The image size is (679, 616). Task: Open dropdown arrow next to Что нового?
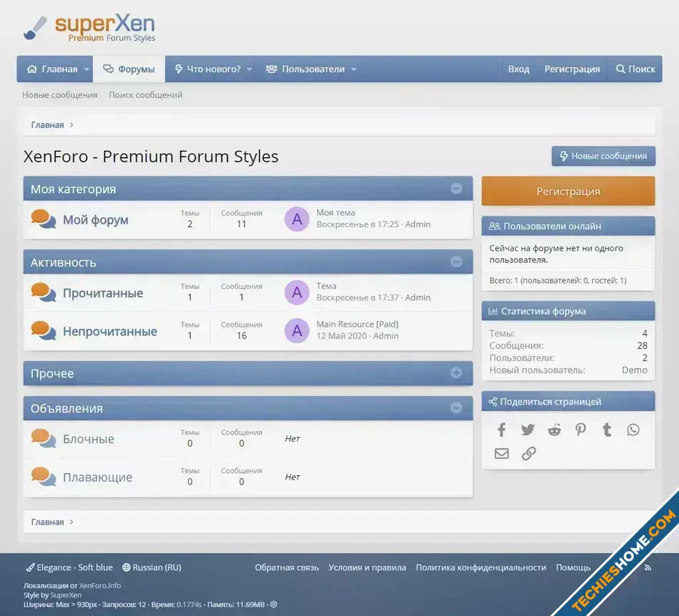pyautogui.click(x=249, y=69)
